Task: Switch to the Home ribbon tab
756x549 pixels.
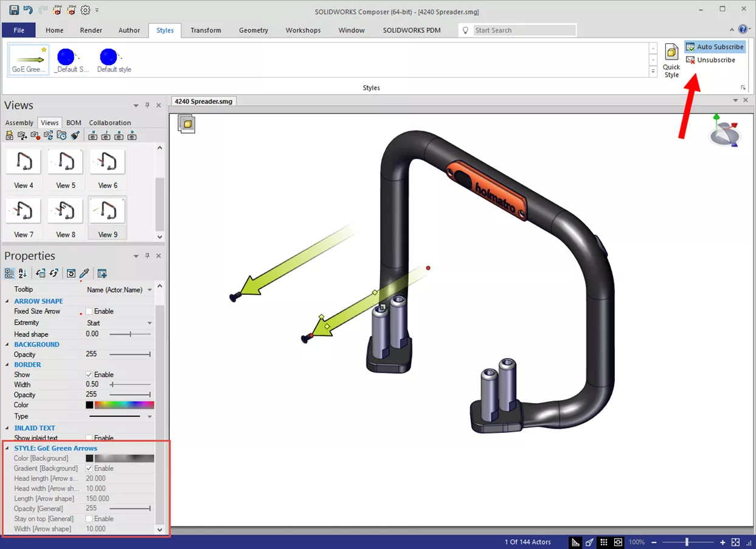Action: coord(55,30)
